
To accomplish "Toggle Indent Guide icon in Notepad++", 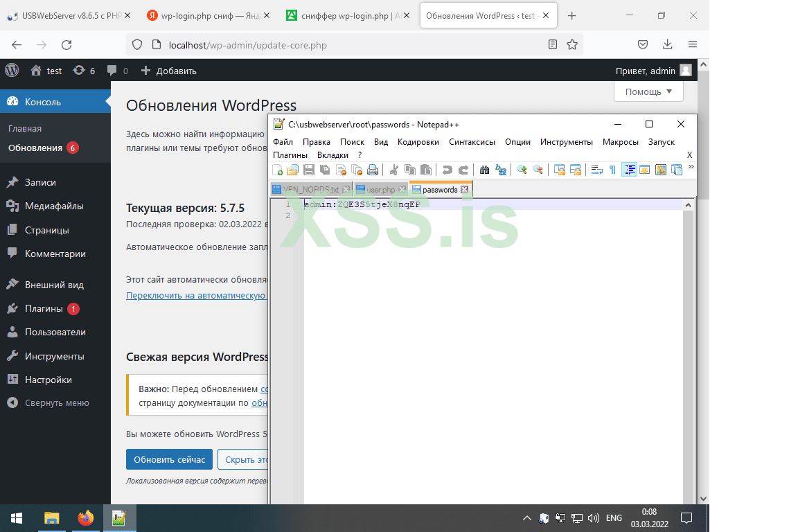I will [629, 170].
